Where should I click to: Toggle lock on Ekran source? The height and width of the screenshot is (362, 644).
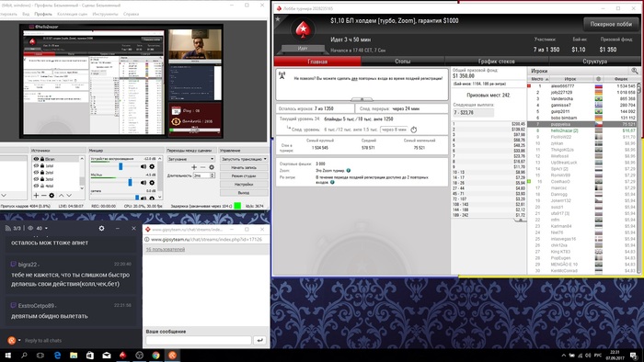(x=42, y=159)
